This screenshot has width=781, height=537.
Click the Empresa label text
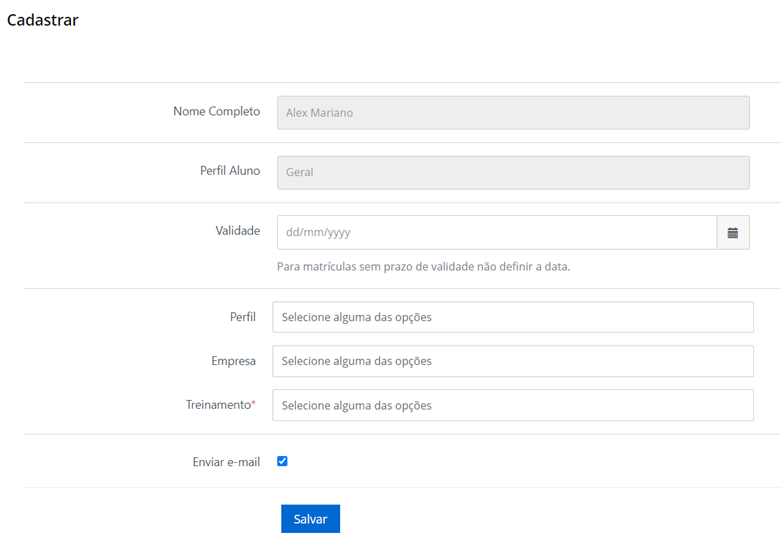(x=233, y=361)
